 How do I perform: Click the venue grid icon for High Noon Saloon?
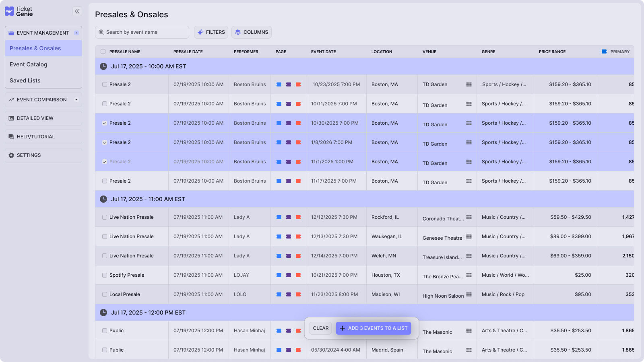point(469,294)
